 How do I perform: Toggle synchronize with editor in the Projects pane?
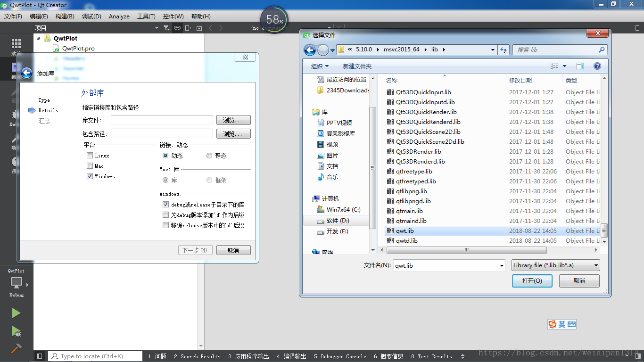coord(177,28)
